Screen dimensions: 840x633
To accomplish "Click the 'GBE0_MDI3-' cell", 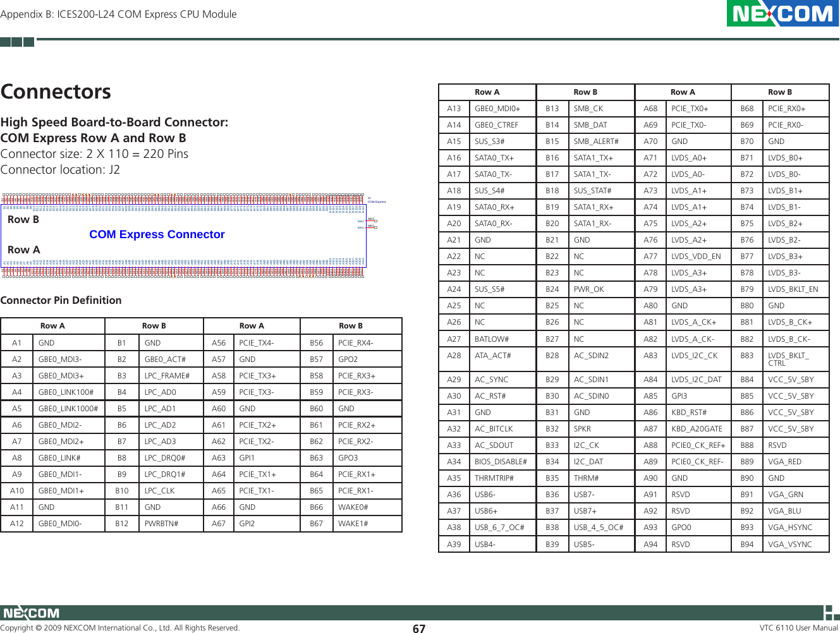I will [68, 359].
